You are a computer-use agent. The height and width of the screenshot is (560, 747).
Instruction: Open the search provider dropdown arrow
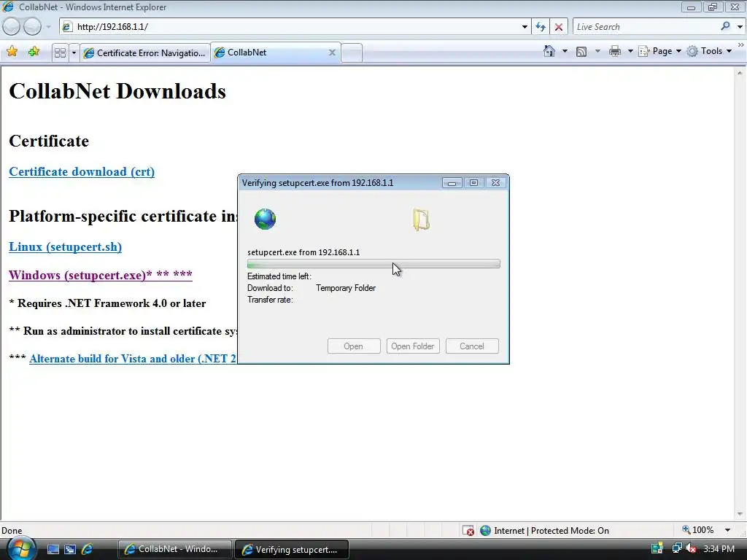point(740,27)
